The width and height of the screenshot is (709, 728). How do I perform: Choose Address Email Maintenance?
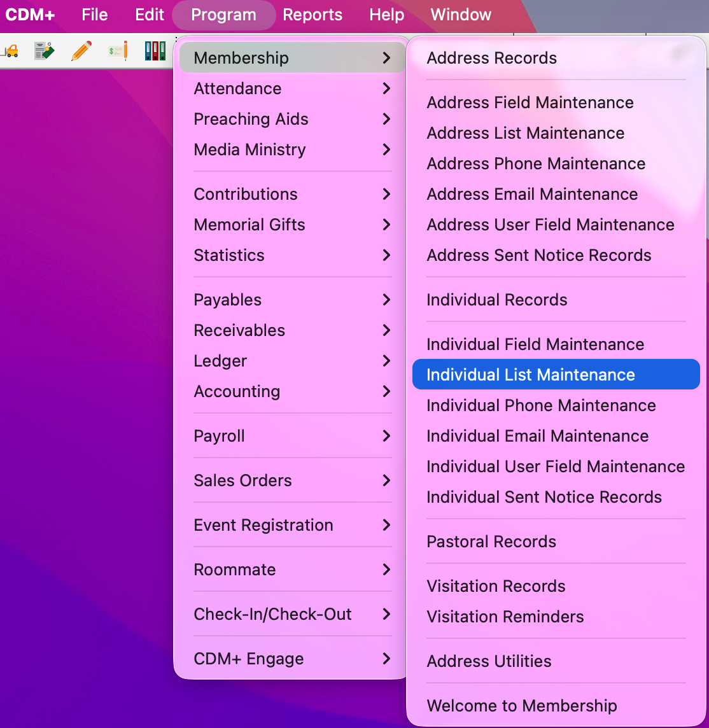pyautogui.click(x=556, y=194)
